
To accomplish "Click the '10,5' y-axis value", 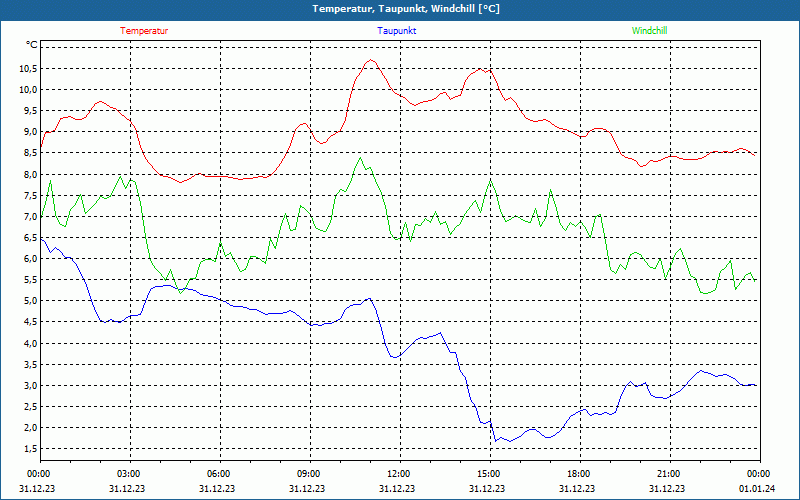I will point(29,69).
